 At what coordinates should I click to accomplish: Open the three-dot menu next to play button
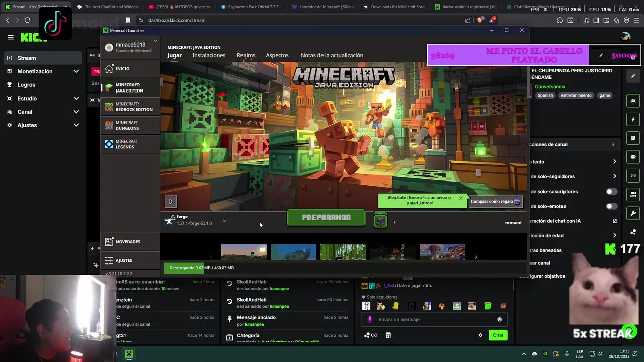point(394,222)
